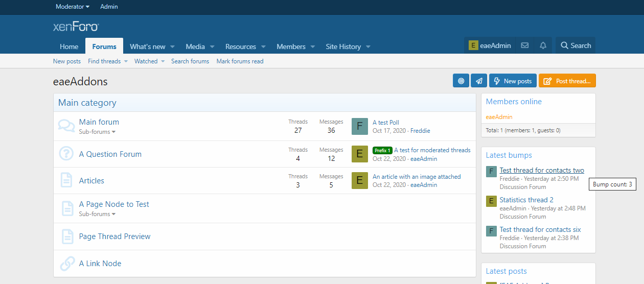This screenshot has width=644, height=284.
Task: Click Freddie's avatar in the Main forum row
Action: 359,126
